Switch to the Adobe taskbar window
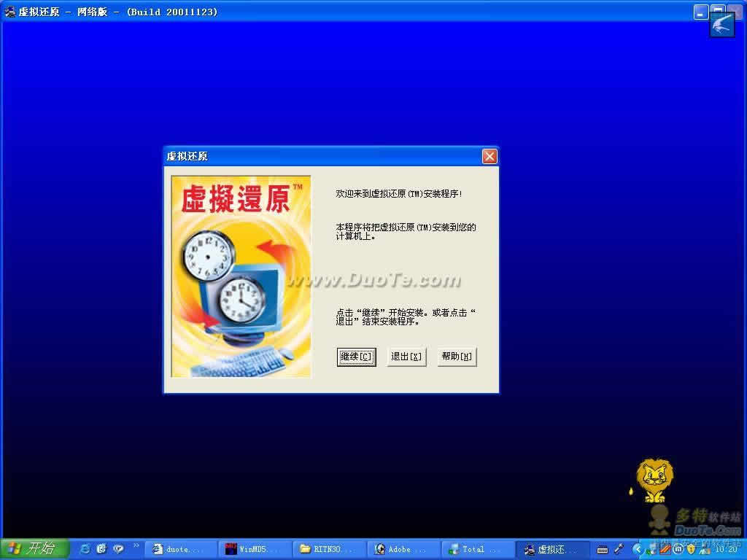The width and height of the screenshot is (747, 560). (404, 550)
